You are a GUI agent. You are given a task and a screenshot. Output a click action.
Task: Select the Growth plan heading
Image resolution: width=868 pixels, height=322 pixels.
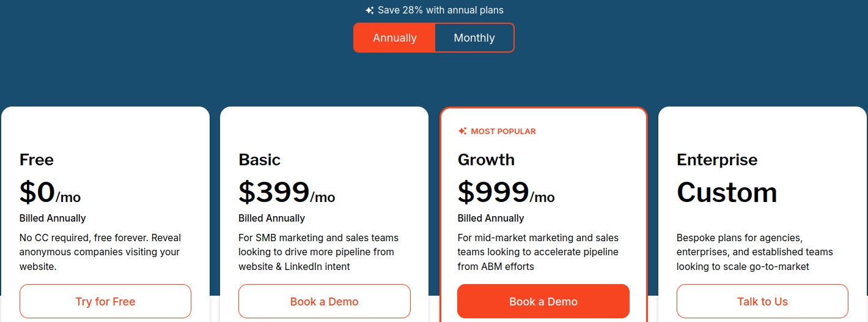click(486, 160)
